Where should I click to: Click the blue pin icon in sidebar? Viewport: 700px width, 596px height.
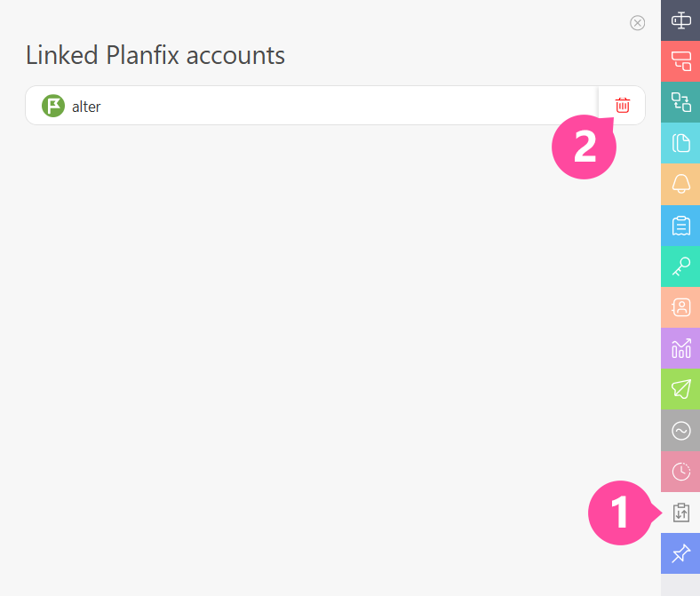(680, 553)
